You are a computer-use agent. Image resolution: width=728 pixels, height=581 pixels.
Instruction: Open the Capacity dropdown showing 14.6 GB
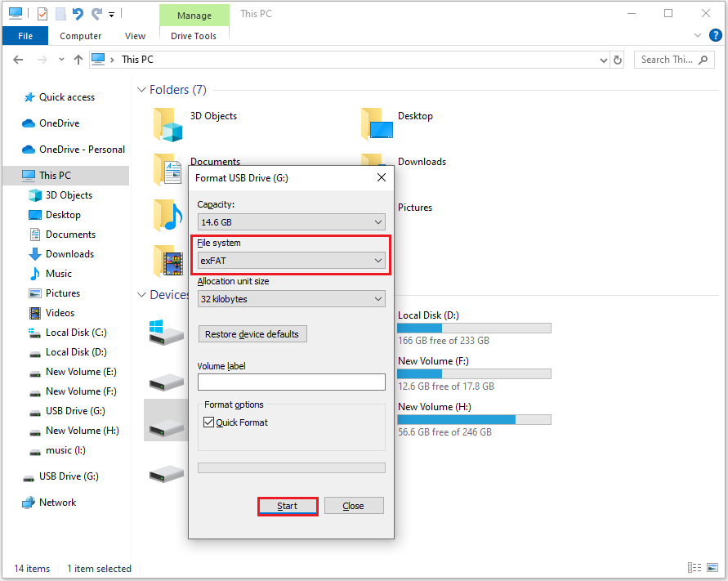[292, 222]
